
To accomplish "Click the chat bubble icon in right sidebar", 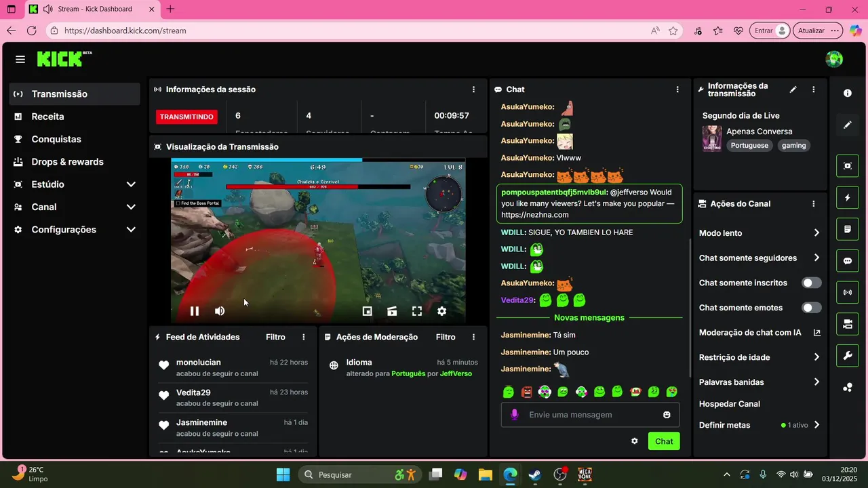I will [848, 261].
